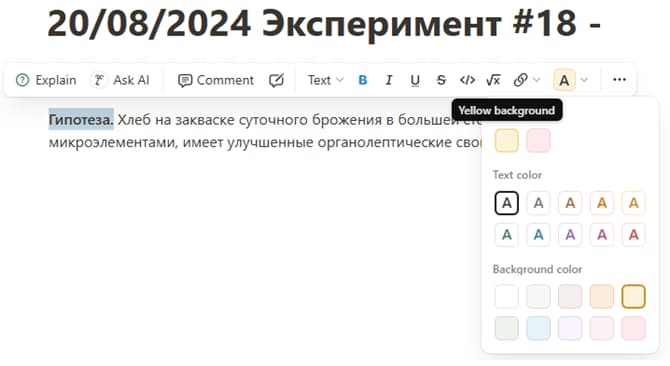Viewport: 670px width, 366px height.
Task: Choose gray text color
Action: click(x=538, y=203)
